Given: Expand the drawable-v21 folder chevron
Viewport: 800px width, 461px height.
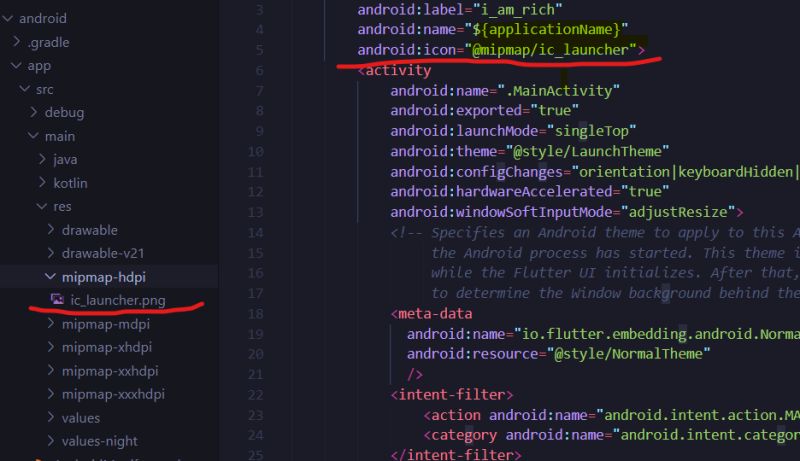Looking at the screenshot, I should pyautogui.click(x=51, y=253).
